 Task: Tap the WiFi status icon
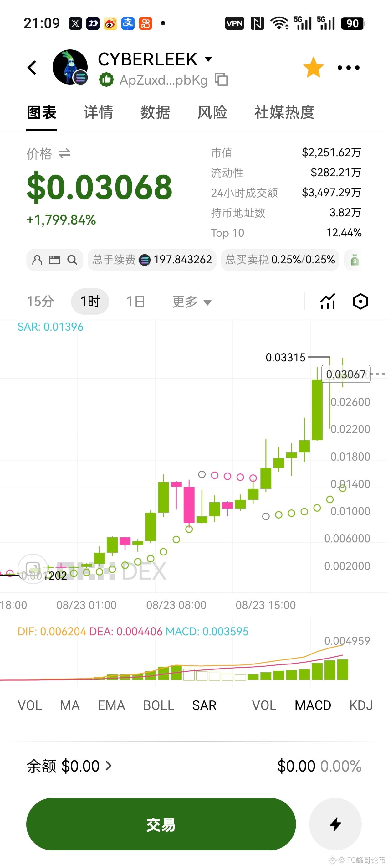pyautogui.click(x=280, y=23)
